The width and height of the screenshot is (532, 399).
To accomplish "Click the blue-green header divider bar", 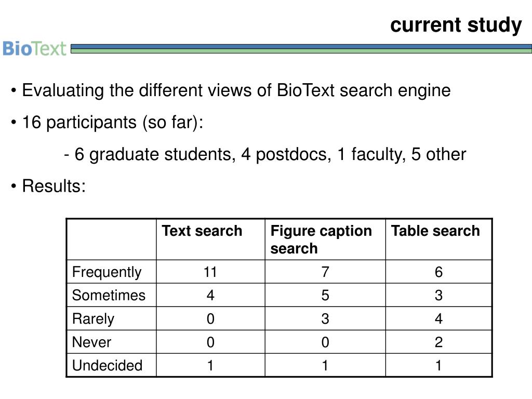I will tap(301, 48).
